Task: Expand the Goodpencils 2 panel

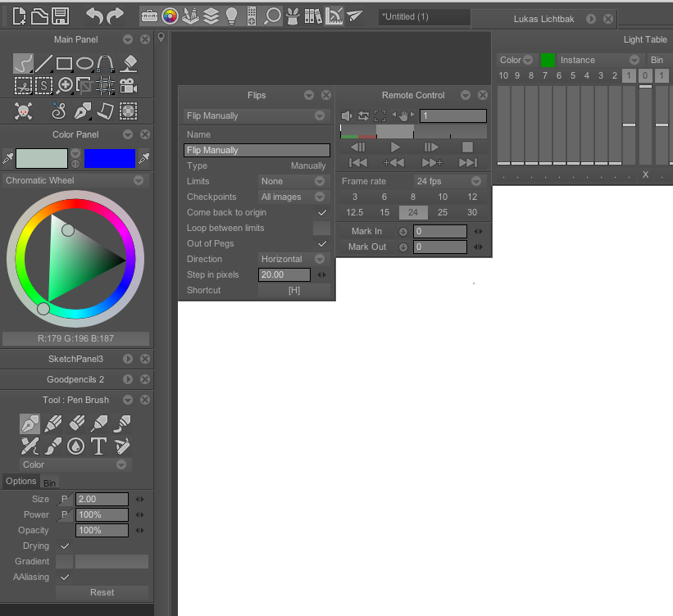Action: pyautogui.click(x=128, y=379)
